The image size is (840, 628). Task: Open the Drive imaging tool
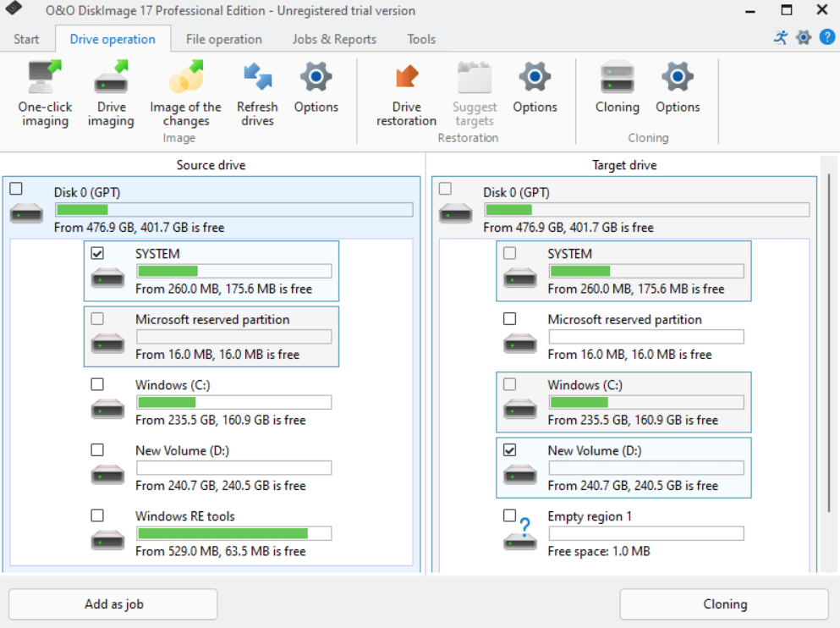coord(111,94)
